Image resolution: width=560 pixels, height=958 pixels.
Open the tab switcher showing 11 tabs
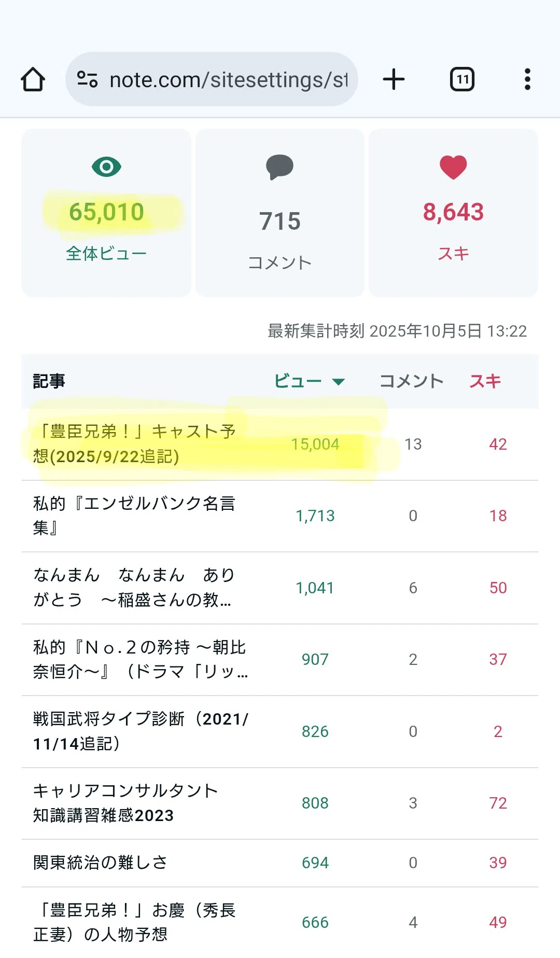coord(462,79)
